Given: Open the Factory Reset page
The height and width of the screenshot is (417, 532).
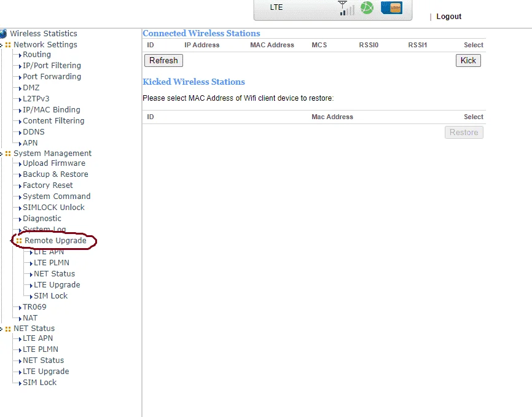Looking at the screenshot, I should coord(48,185).
